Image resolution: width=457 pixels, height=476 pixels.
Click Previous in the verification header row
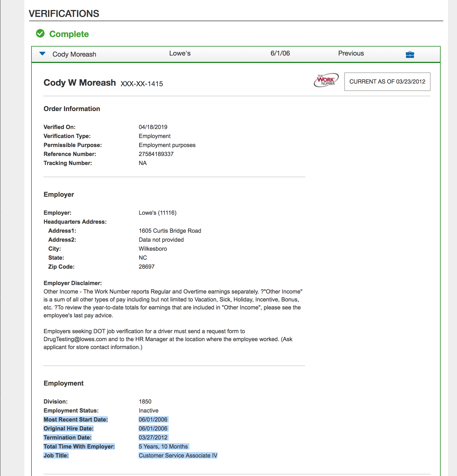[351, 53]
